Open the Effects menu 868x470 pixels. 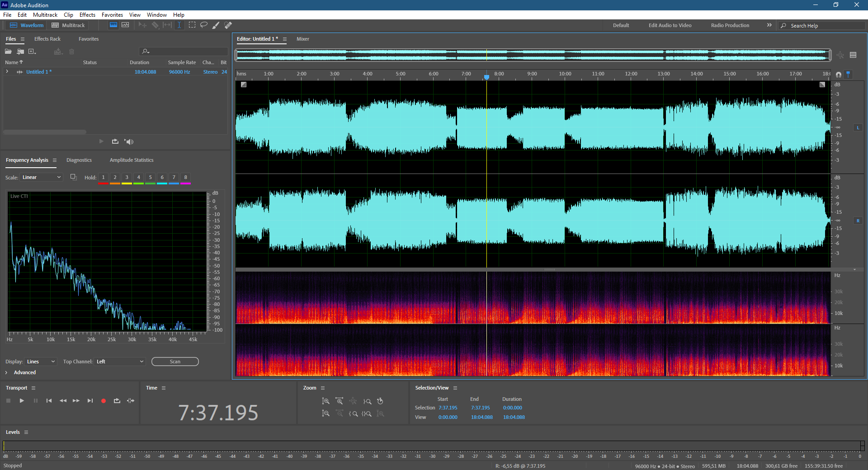tap(87, 15)
